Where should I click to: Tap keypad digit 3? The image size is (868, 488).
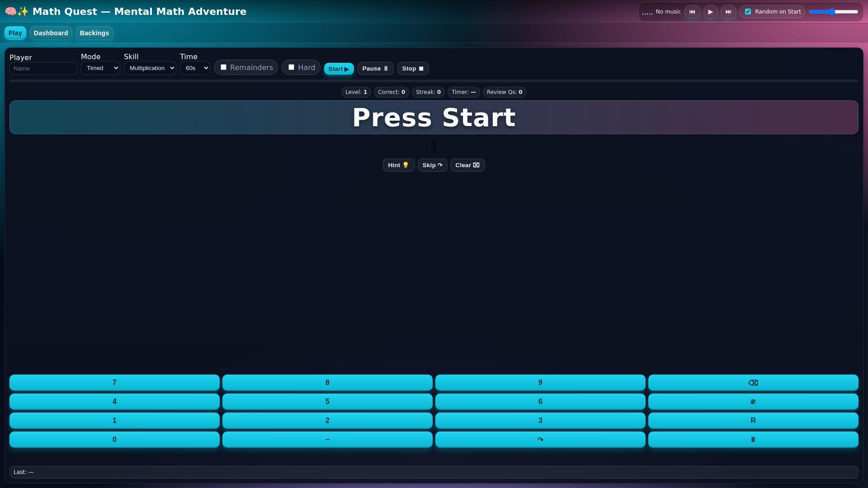[540, 420]
